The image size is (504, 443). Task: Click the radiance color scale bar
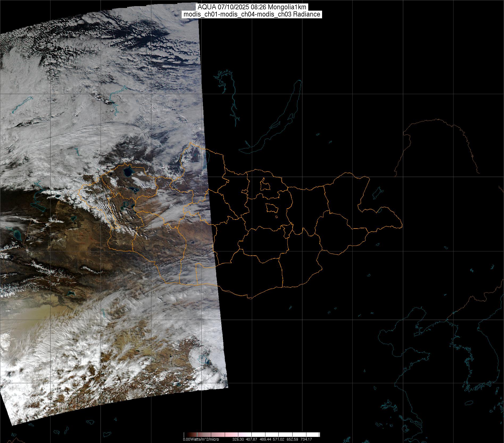click(252, 434)
